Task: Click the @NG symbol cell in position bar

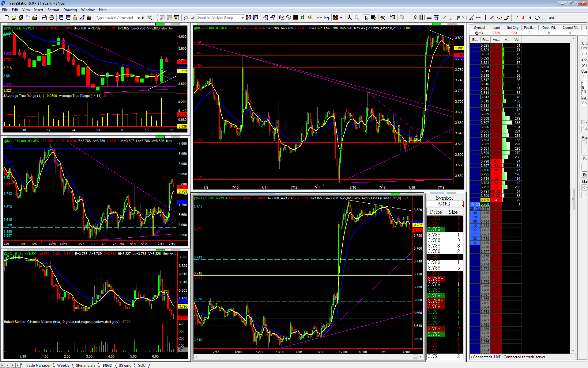Action: tap(479, 33)
